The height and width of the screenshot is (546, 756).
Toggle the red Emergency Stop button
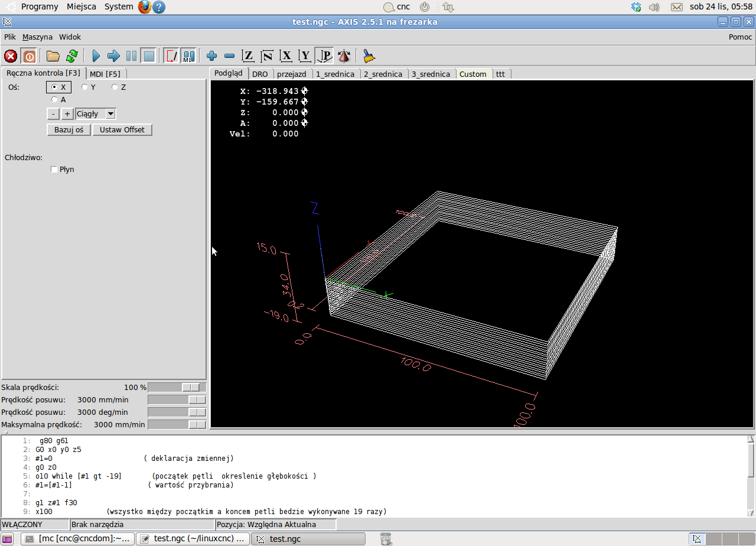(11, 56)
